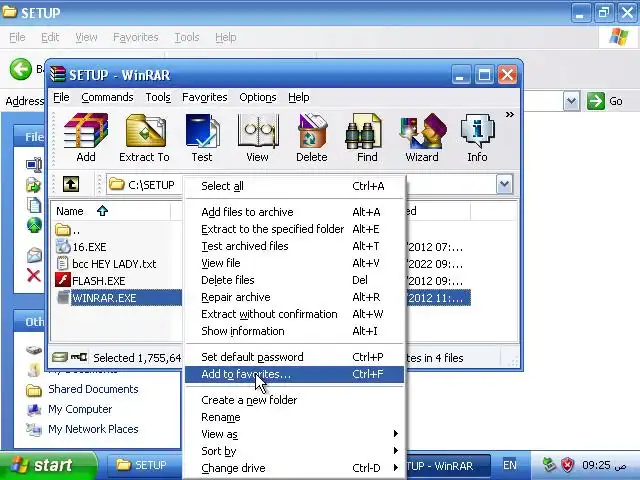Viewport: 640px width, 480px height.
Task: Choose Repair archive
Action: pyautogui.click(x=295, y=297)
